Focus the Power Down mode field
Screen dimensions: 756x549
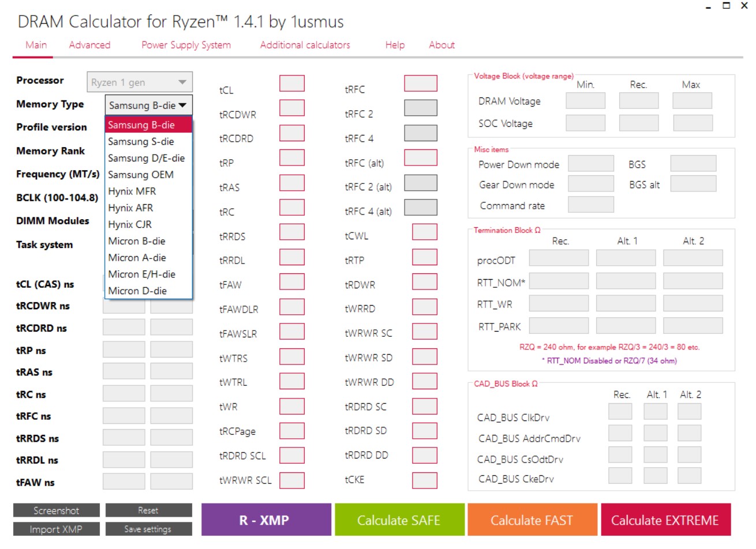point(591,164)
